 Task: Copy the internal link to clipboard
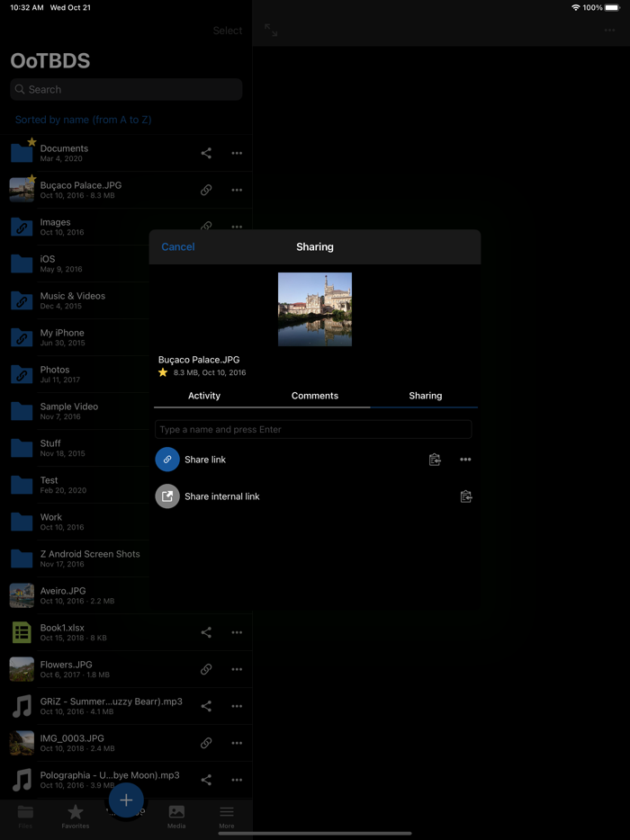[x=466, y=496]
